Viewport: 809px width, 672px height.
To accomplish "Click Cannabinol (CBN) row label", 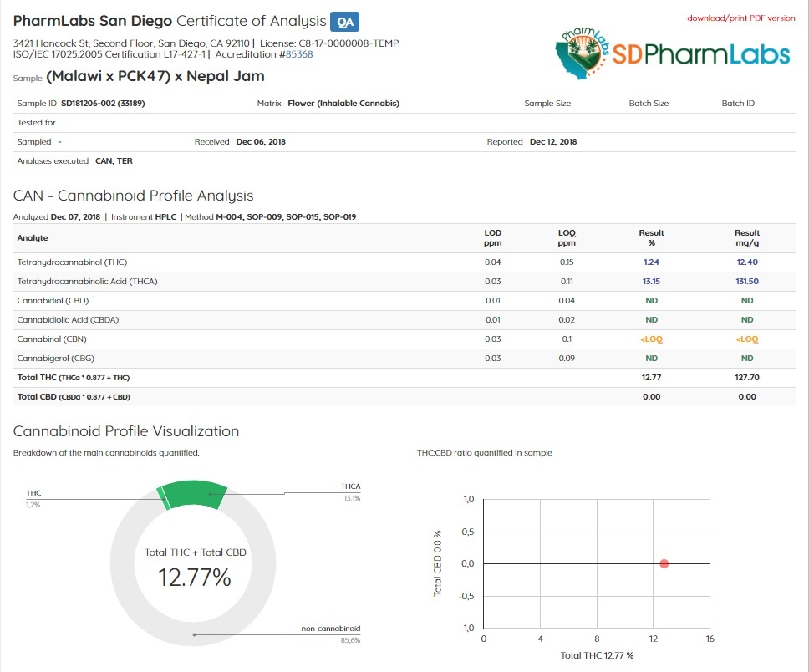I will [x=52, y=339].
